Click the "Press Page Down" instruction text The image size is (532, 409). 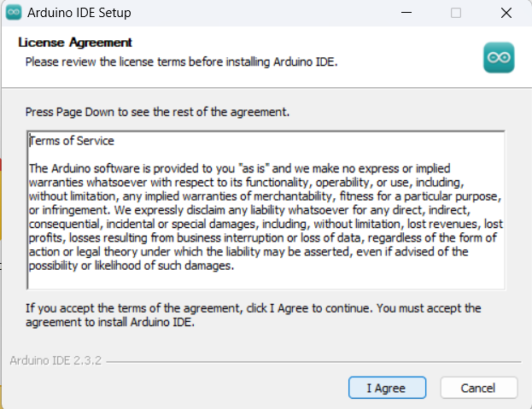tap(158, 112)
